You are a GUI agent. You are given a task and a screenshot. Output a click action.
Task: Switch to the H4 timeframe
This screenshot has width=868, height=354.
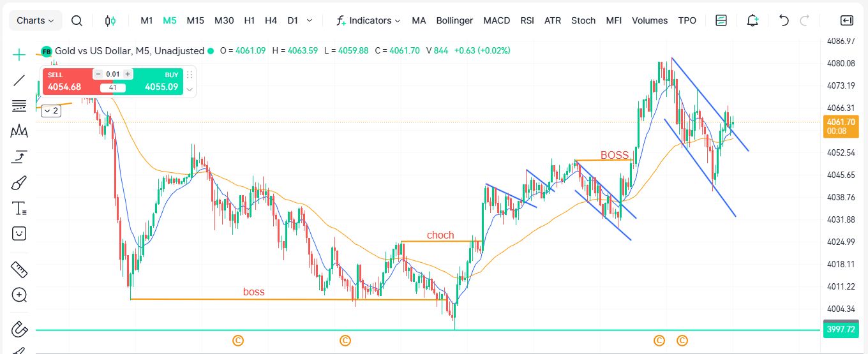click(271, 20)
